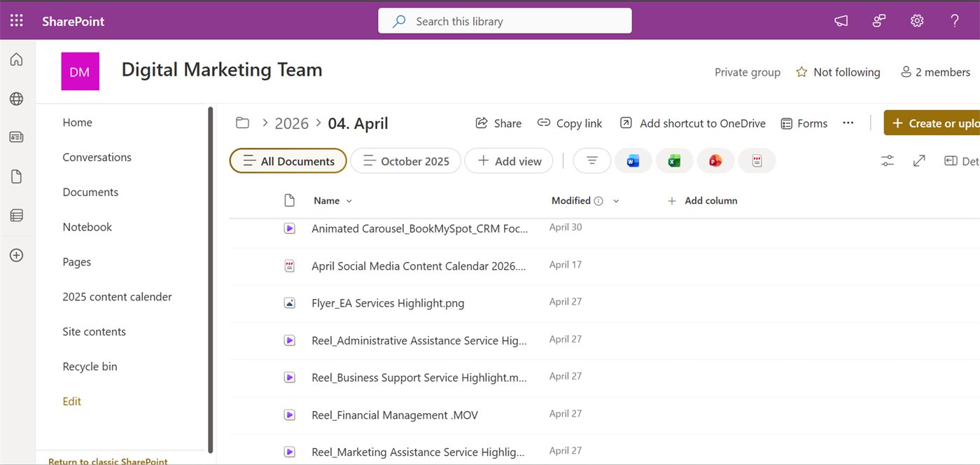Image resolution: width=980 pixels, height=465 pixels.
Task: Click the SharePoint header title
Action: pos(73,21)
